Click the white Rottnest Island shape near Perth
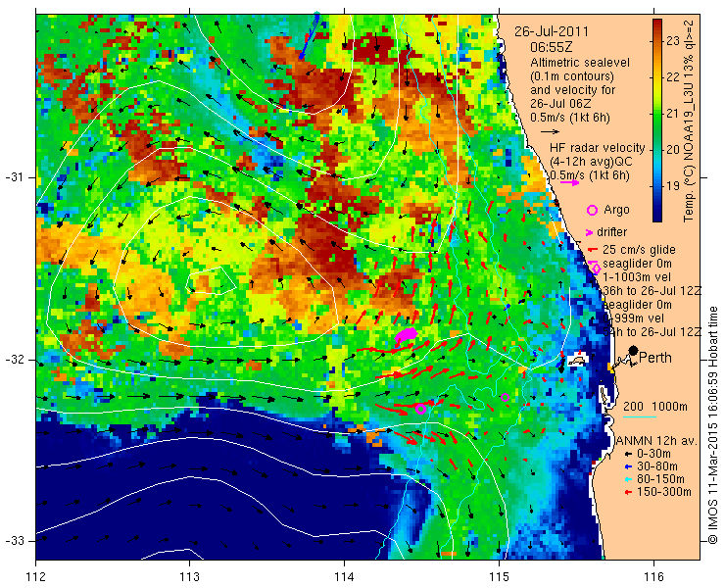Image resolution: width=725 pixels, height=588 pixels. coord(576,361)
